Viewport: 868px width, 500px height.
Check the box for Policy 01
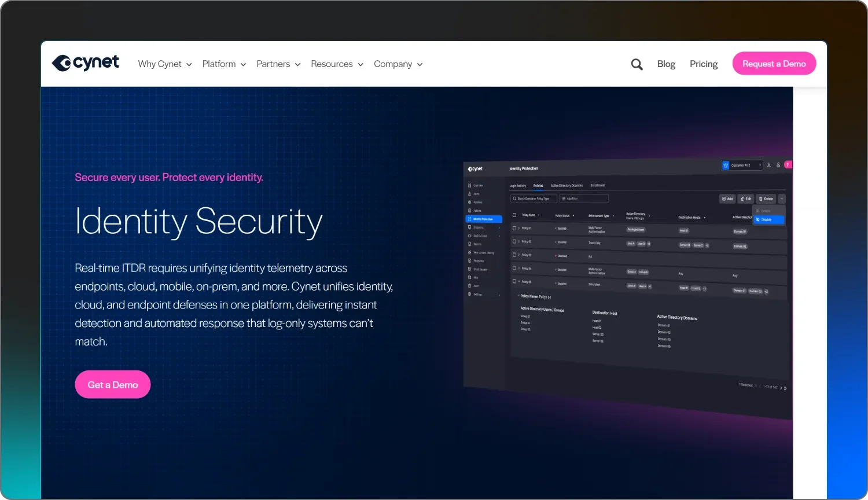coord(514,228)
